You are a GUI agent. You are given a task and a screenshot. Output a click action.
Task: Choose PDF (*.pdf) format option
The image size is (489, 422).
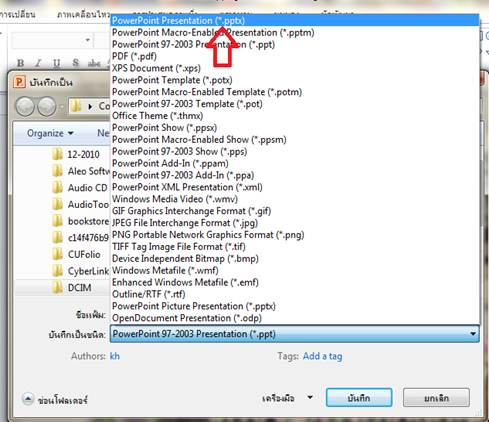coord(134,56)
